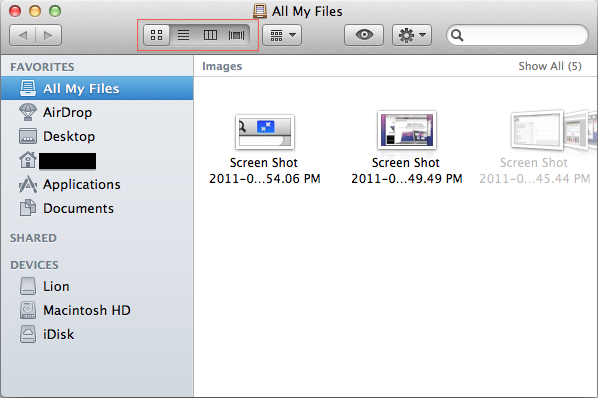Click the FAVORITES sidebar heading
598x398 pixels.
click(x=42, y=67)
